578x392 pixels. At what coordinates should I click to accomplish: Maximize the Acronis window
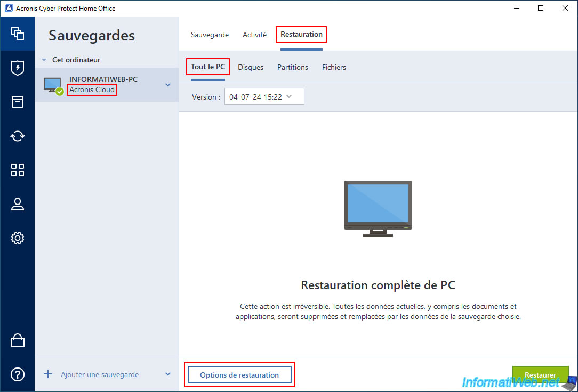[x=540, y=8]
